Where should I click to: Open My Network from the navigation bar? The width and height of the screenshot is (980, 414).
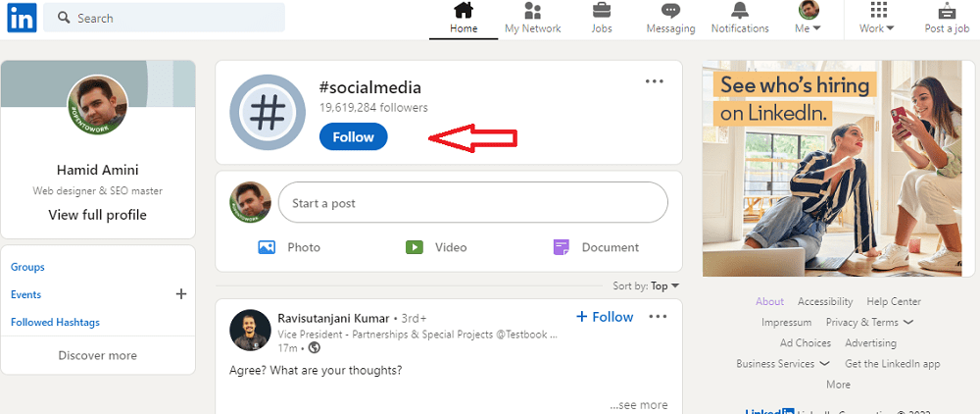[x=532, y=19]
